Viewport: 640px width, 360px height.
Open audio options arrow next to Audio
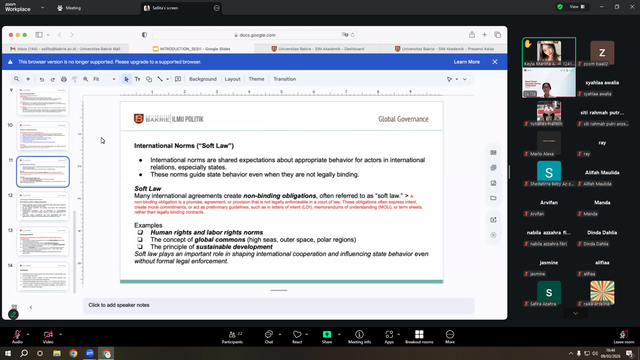coord(28,334)
